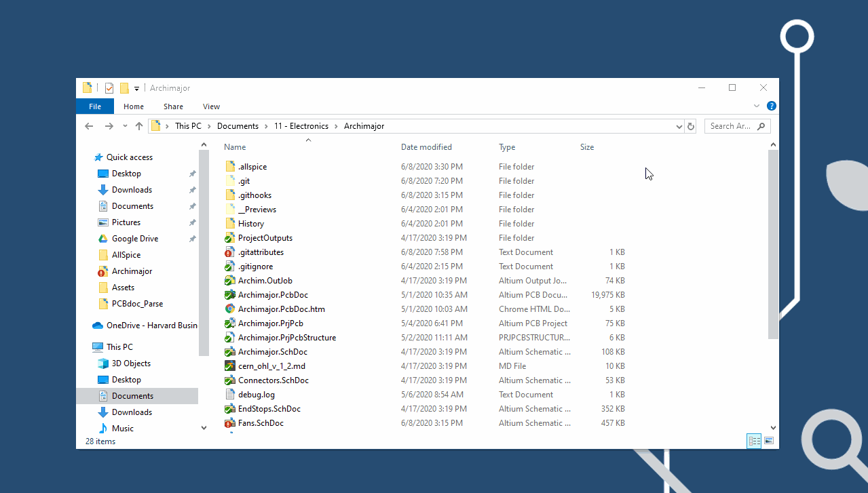
Task: Navigate forward with the forward arrow
Action: (x=109, y=126)
